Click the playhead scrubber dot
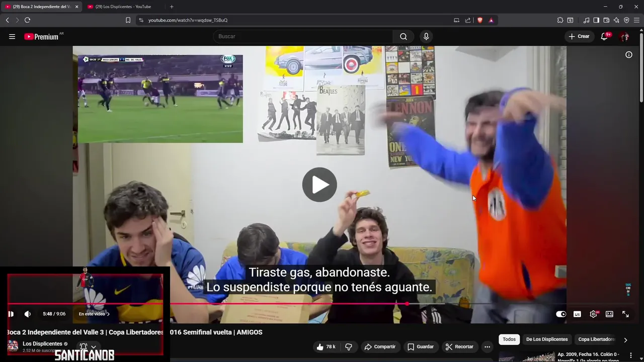The width and height of the screenshot is (644, 362). click(x=407, y=304)
